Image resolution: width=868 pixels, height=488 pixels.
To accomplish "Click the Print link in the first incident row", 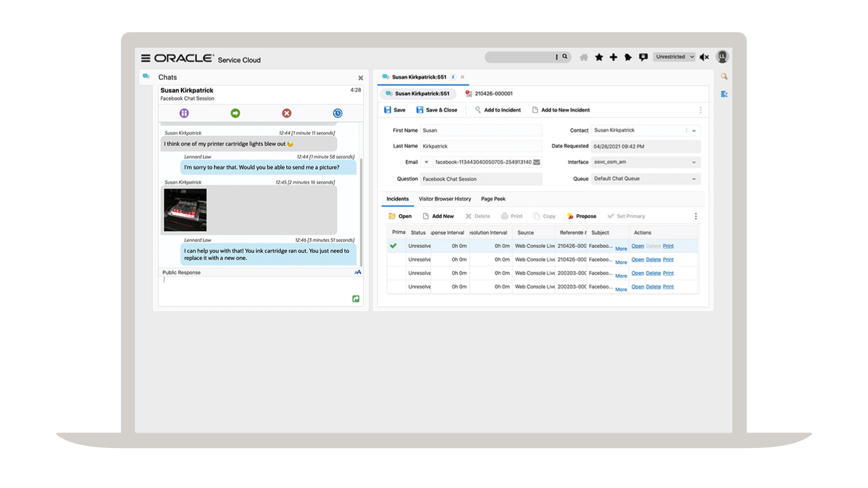I will point(668,246).
